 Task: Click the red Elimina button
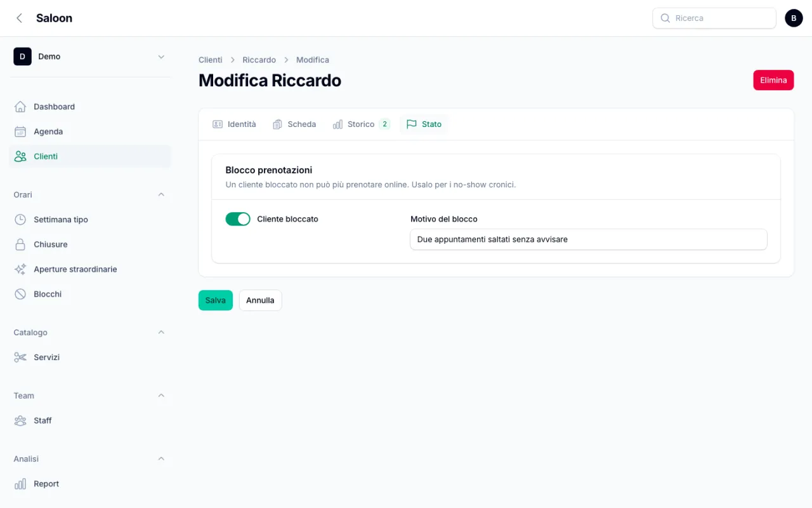pyautogui.click(x=773, y=80)
